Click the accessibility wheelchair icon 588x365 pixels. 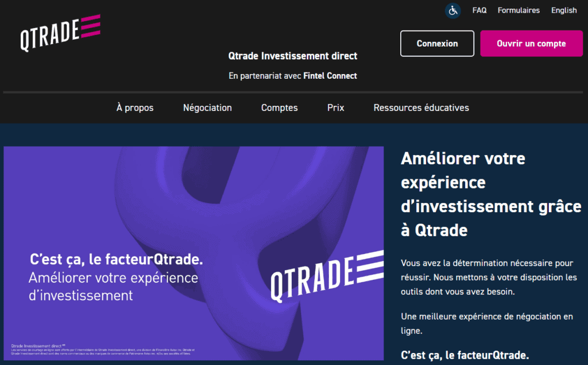click(x=452, y=10)
